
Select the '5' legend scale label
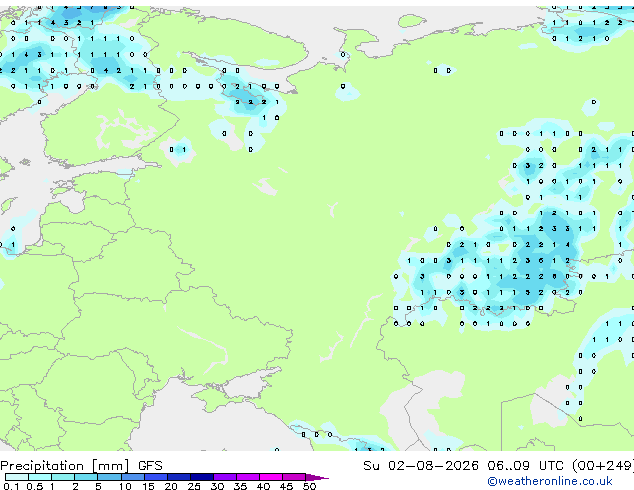coord(98,486)
